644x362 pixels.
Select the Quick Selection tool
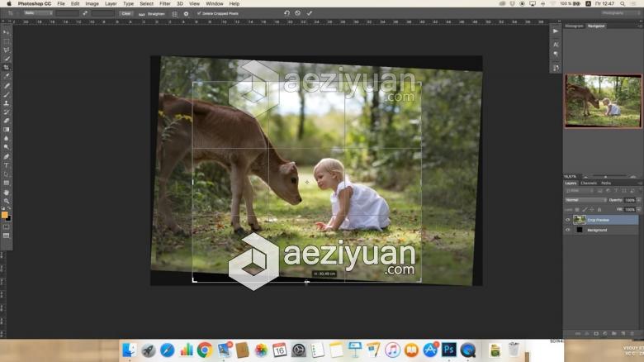[x=6, y=59]
